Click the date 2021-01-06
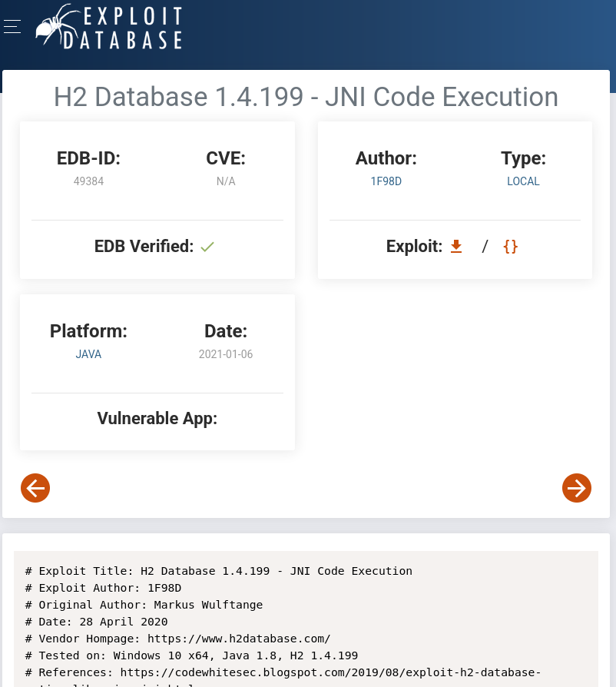Image resolution: width=616 pixels, height=687 pixels. pos(226,354)
